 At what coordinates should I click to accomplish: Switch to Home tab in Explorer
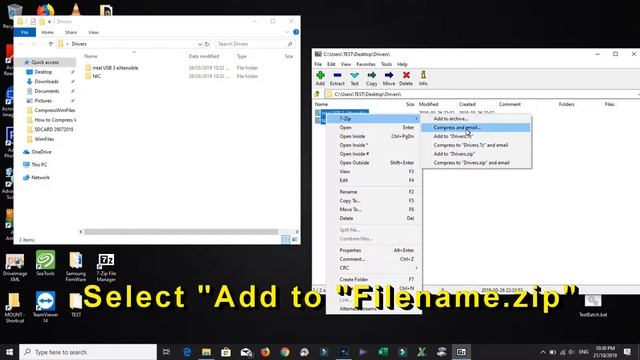47,32
